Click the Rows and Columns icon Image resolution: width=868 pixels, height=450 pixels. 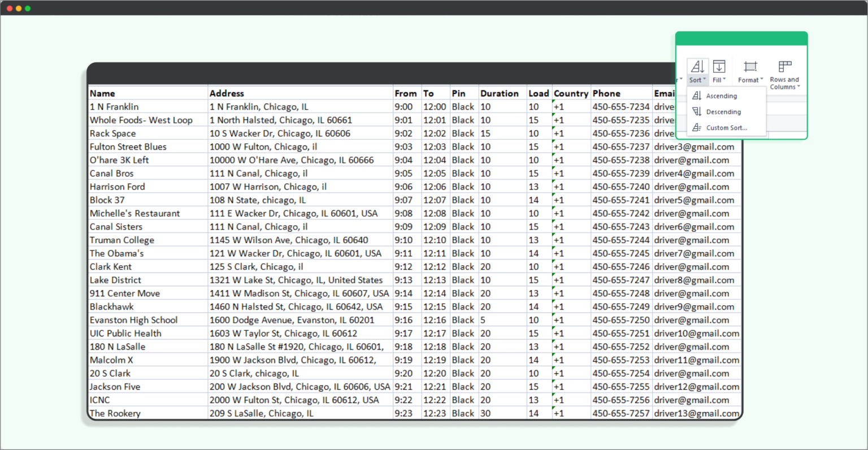coord(784,66)
